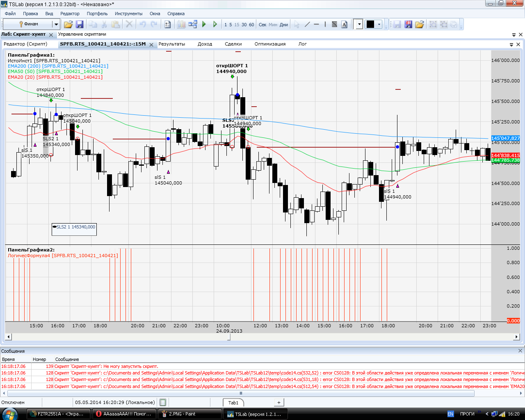525x420 pixels.
Task: Switch to Доход tab
Action: pyautogui.click(x=205, y=44)
